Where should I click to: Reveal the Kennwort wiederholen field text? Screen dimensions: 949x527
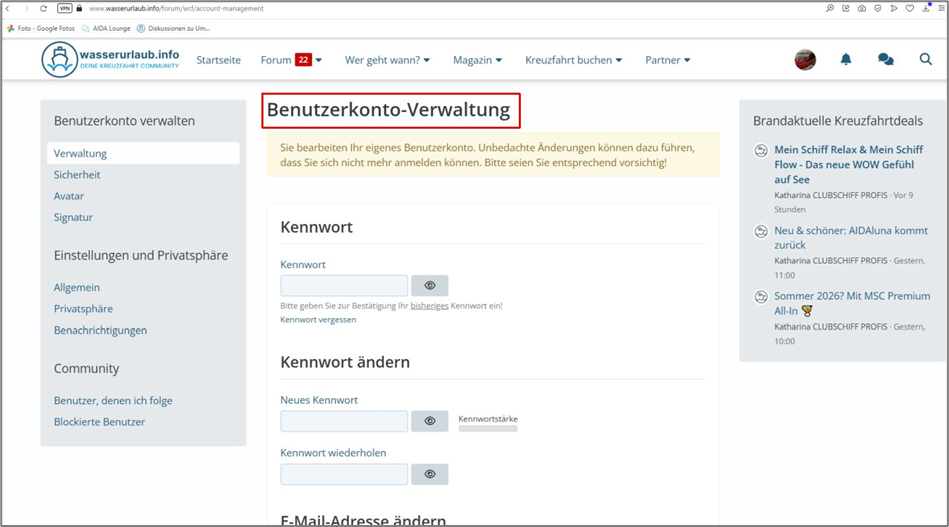pos(429,474)
